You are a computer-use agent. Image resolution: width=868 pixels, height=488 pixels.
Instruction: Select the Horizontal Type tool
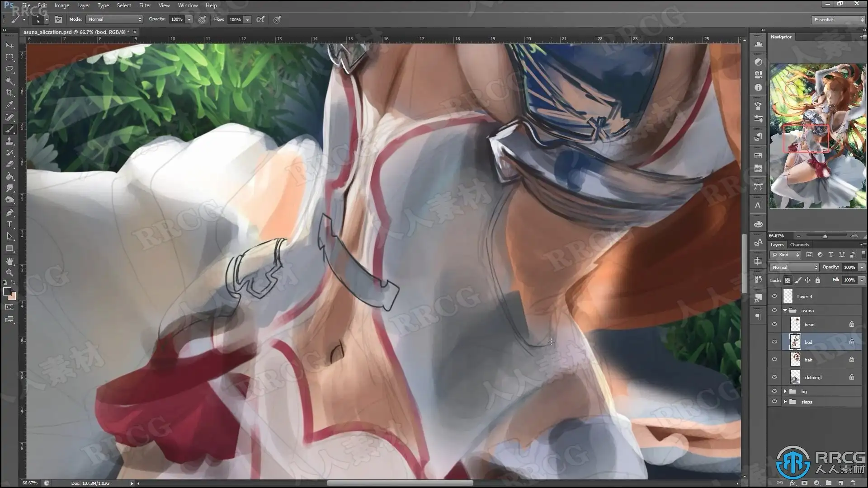(9, 225)
